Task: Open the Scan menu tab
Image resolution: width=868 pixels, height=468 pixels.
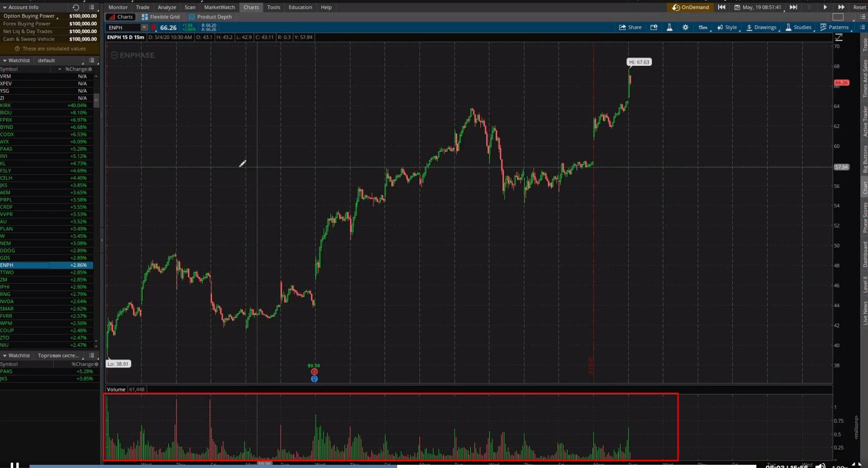Action: point(190,7)
